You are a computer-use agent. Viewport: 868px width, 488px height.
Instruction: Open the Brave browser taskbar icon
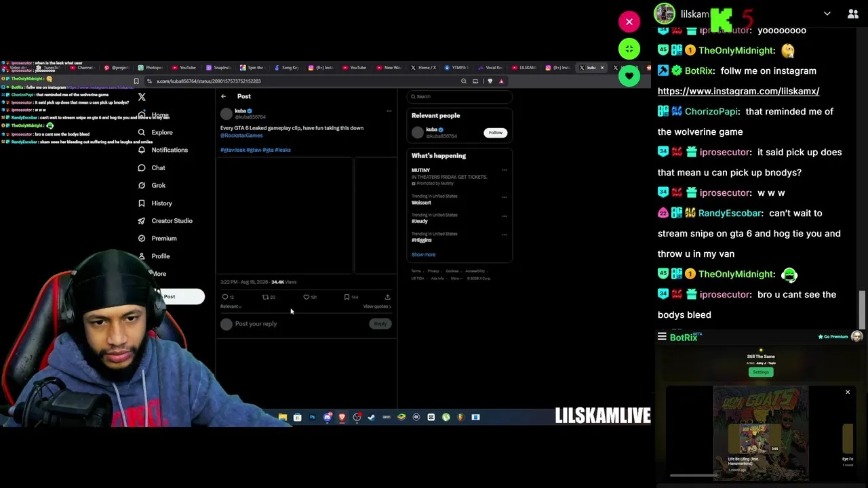(342, 417)
